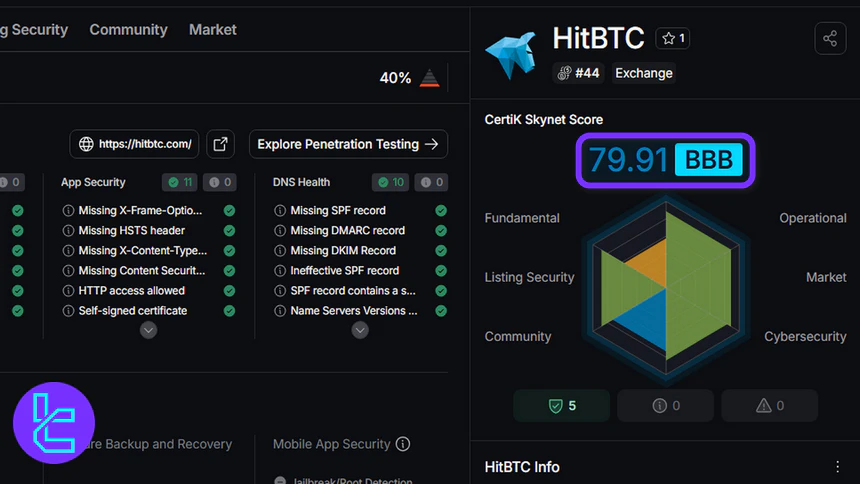Click the HitBTC bull logo
Screen dimensions: 860x484
511,55
